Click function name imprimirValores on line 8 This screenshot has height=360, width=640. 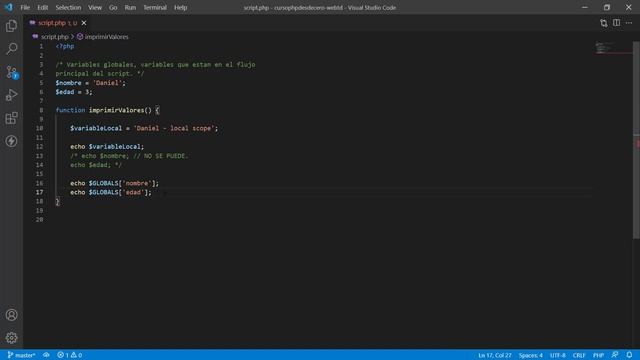pyautogui.click(x=117, y=110)
